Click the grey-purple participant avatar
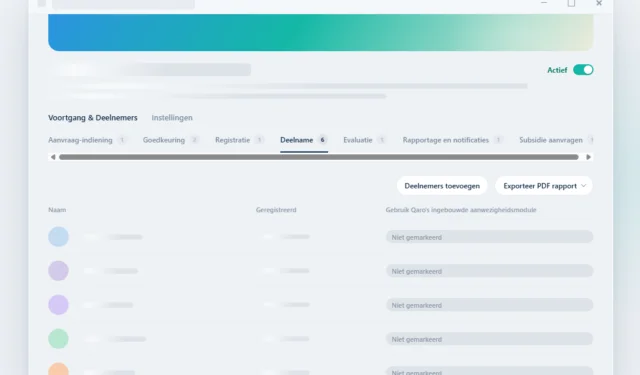The height and width of the screenshot is (375, 640). [58, 271]
